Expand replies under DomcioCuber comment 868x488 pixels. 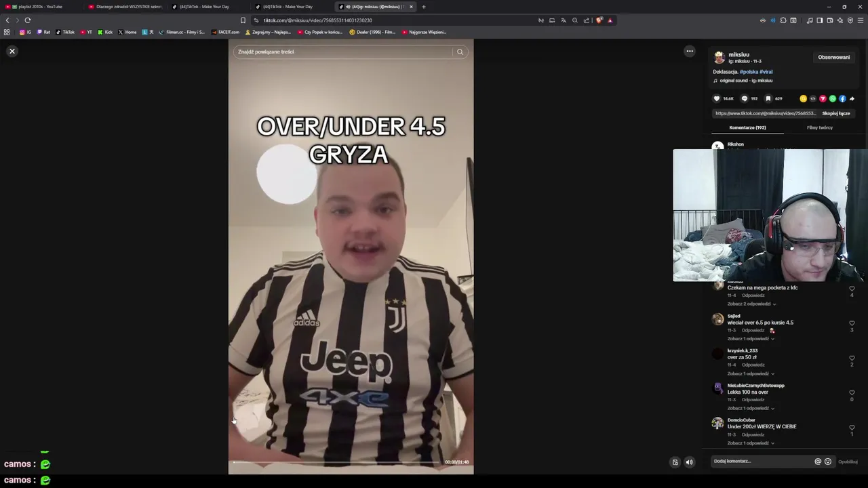click(751, 443)
